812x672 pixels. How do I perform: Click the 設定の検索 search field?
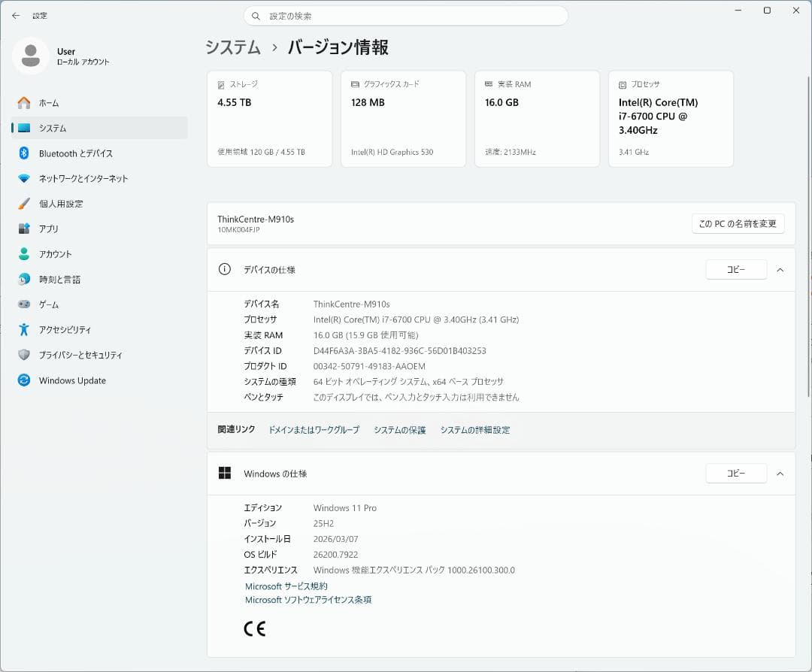(405, 16)
